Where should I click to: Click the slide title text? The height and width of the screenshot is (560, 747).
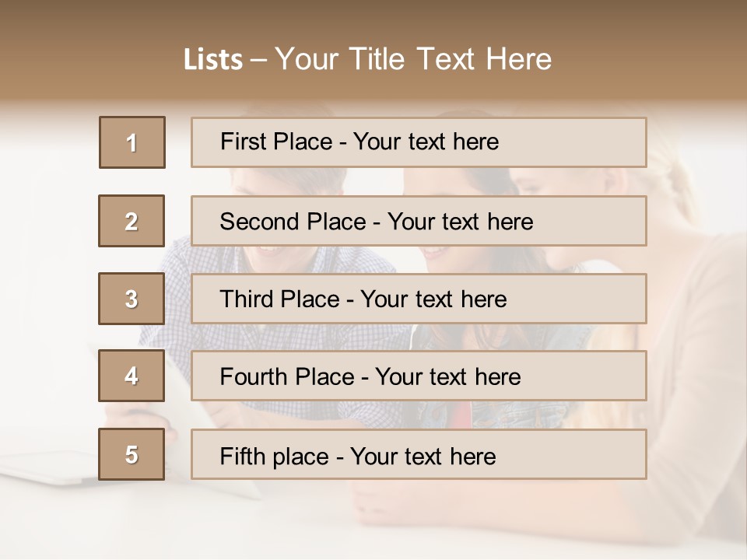pos(367,59)
